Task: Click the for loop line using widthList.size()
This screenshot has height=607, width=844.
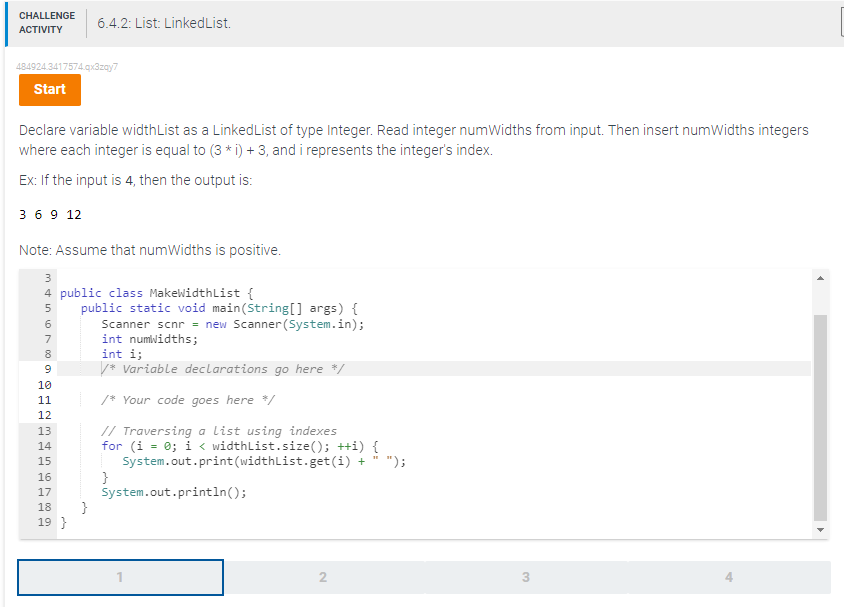Action: point(240,446)
